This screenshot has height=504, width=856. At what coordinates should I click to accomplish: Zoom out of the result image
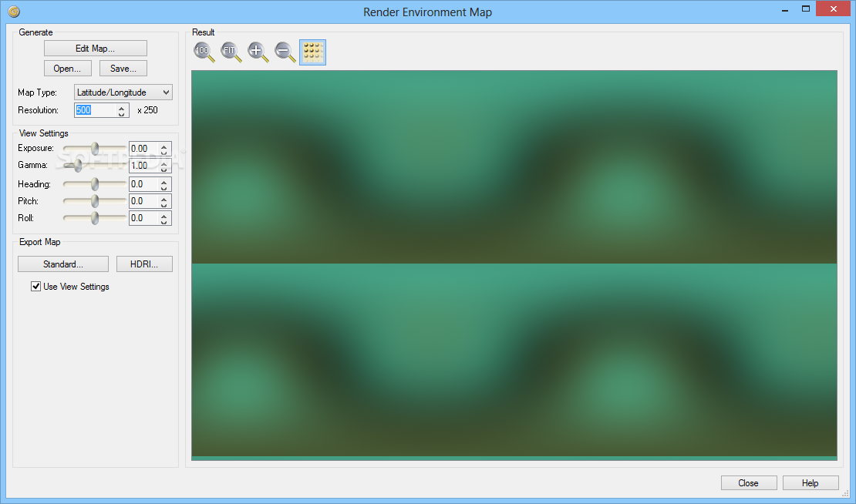pyautogui.click(x=285, y=52)
